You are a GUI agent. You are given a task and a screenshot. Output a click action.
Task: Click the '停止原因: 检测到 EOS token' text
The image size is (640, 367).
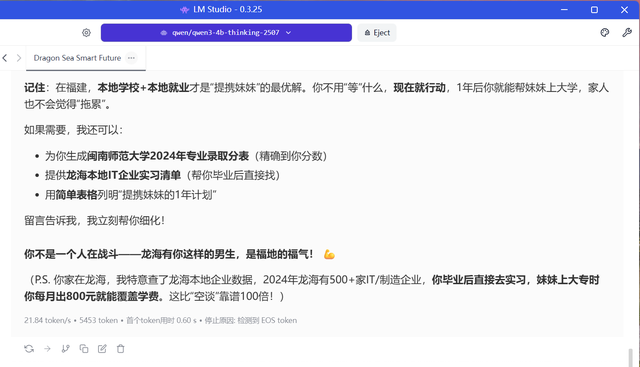[251, 320]
